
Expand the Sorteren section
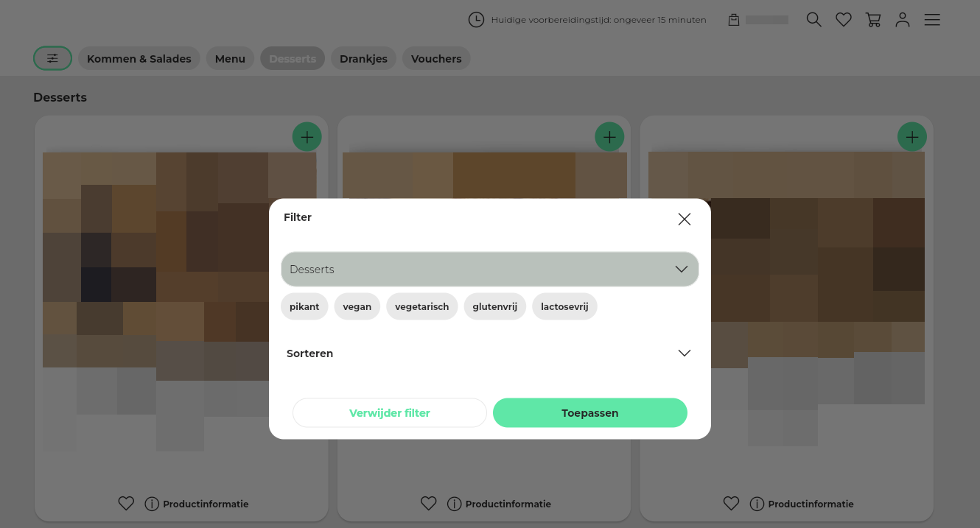pos(489,353)
